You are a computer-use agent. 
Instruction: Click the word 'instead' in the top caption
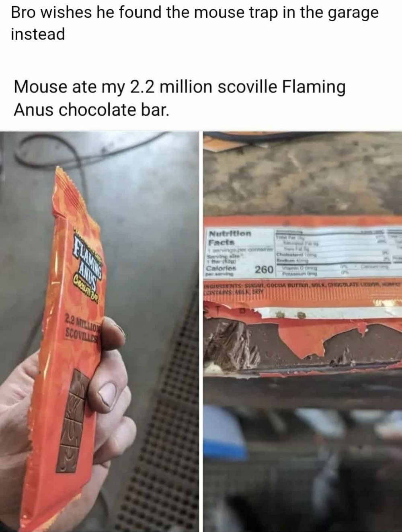click(x=37, y=34)
